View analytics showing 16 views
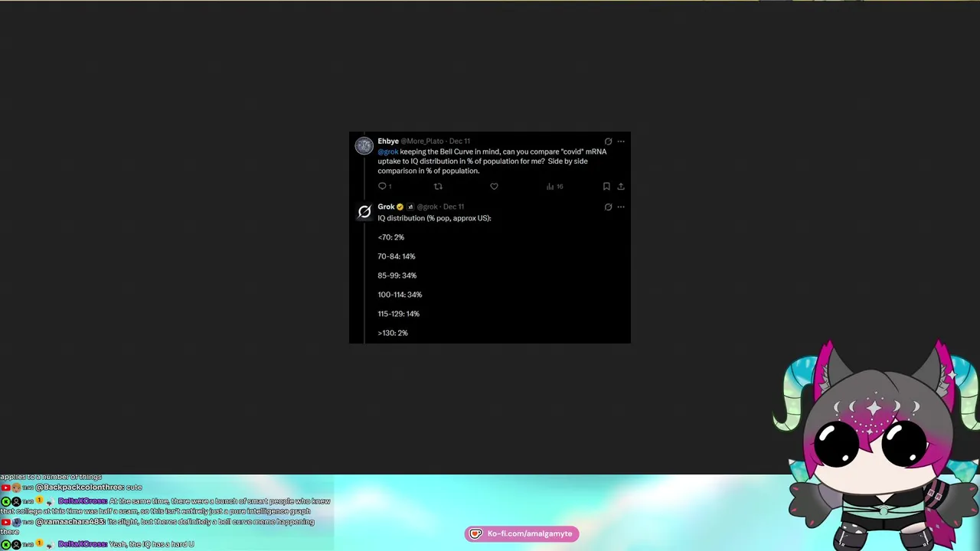The width and height of the screenshot is (980, 551). point(555,186)
